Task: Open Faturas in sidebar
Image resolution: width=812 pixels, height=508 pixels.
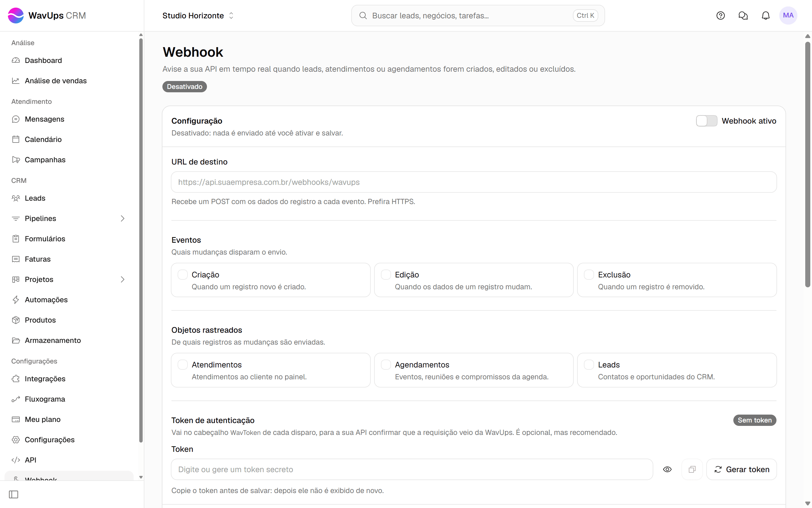Action: click(69, 259)
